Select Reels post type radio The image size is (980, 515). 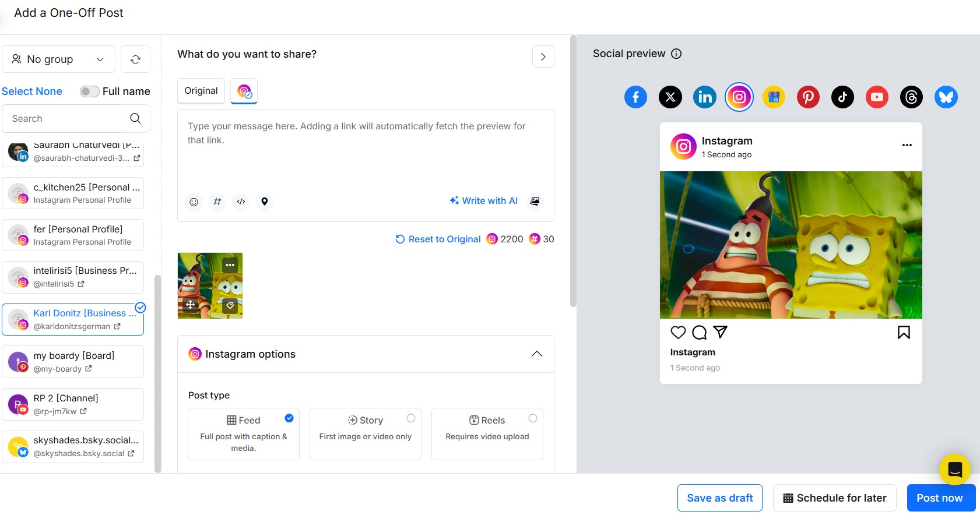pos(533,418)
